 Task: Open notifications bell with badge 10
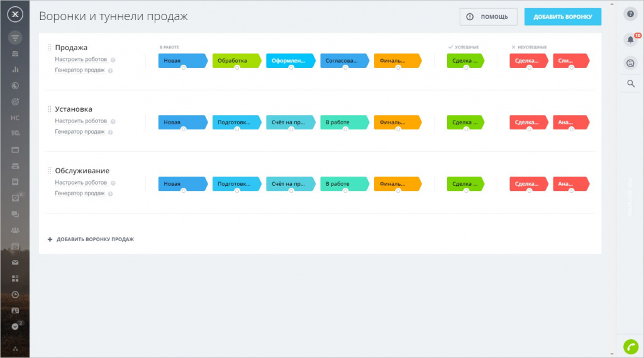tap(630, 40)
